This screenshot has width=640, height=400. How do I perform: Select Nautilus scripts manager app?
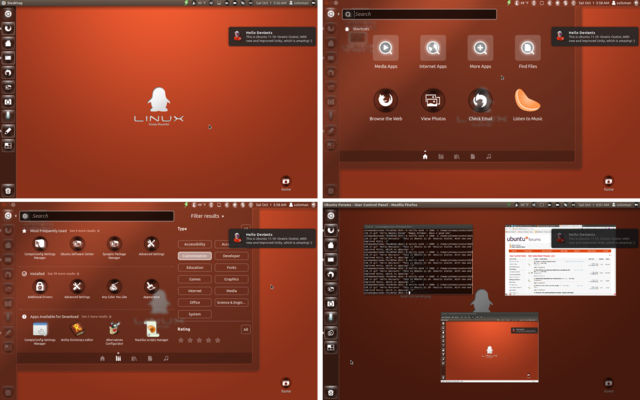coord(151,329)
